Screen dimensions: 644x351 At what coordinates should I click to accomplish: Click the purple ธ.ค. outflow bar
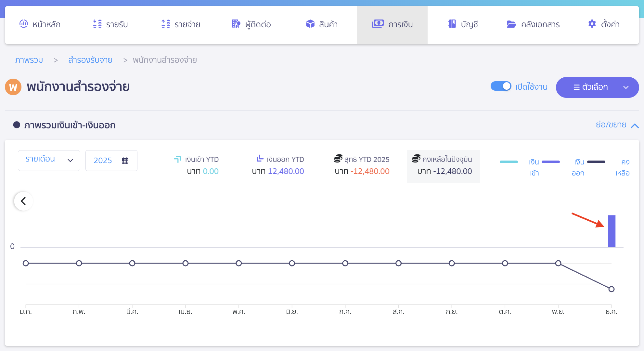(x=612, y=231)
